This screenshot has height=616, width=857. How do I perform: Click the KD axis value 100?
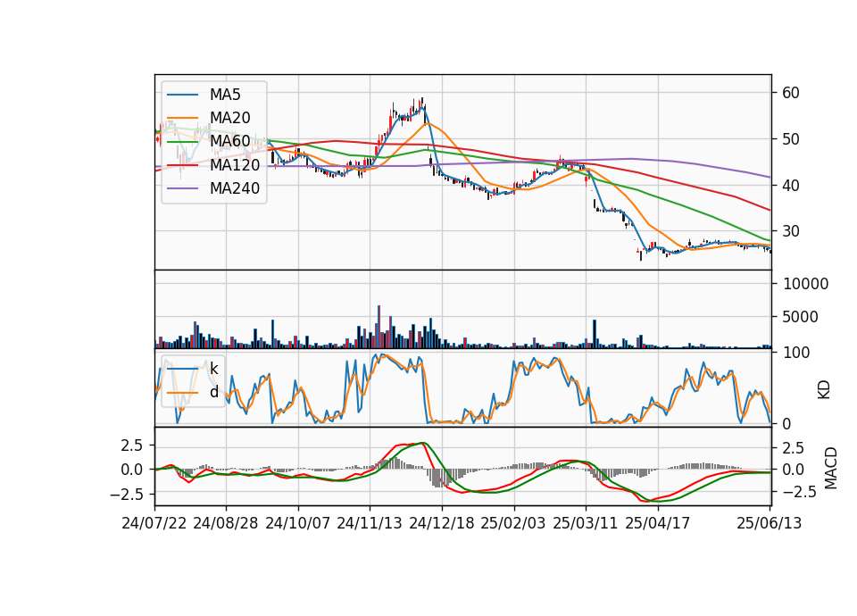click(796, 353)
